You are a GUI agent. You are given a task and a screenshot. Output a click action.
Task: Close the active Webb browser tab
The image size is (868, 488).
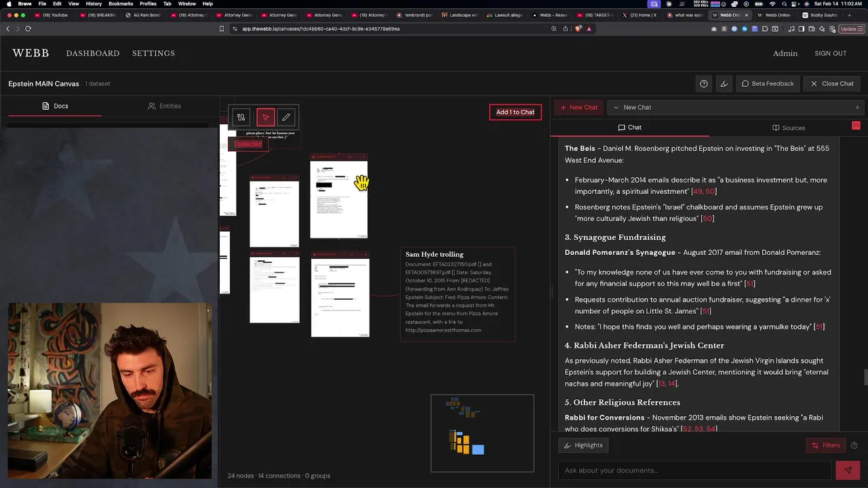pos(747,14)
